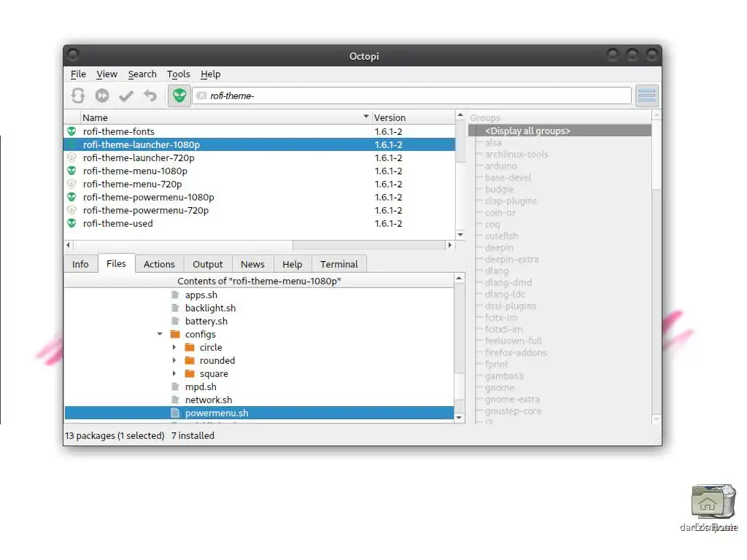Click status icon of rofi-theme-launcher-720p
This screenshot has width=747, height=560.
pos(72,157)
